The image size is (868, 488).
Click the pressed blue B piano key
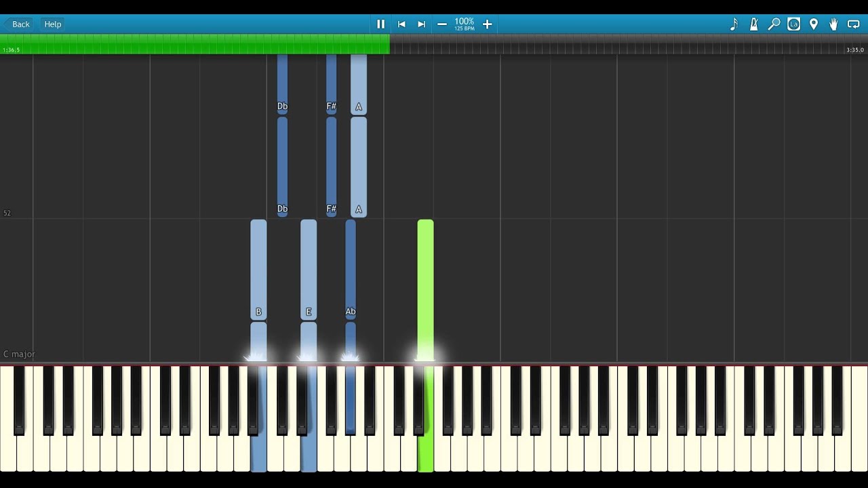tap(258, 453)
